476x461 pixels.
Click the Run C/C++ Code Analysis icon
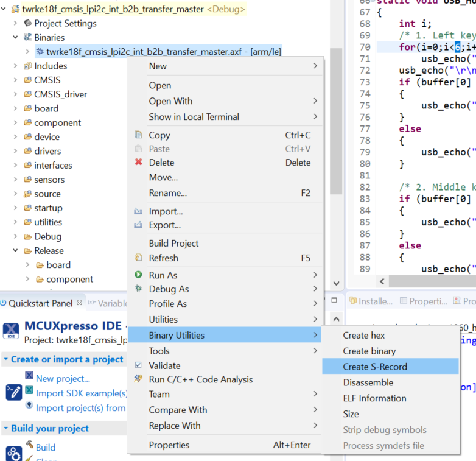tap(138, 379)
